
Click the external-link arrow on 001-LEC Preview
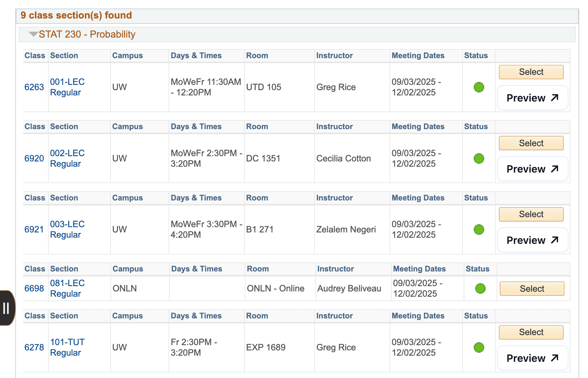(553, 97)
